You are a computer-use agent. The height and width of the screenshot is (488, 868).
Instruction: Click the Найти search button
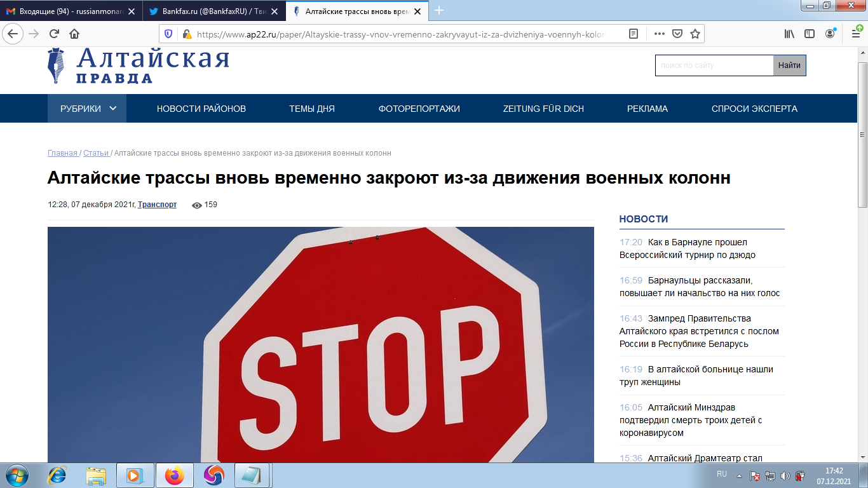tap(789, 65)
